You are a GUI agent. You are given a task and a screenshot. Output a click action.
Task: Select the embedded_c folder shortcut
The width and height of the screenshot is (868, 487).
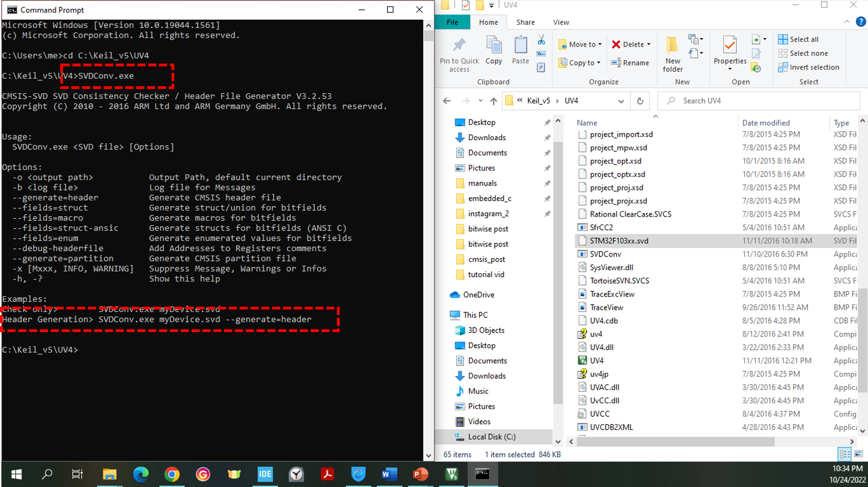[489, 198]
